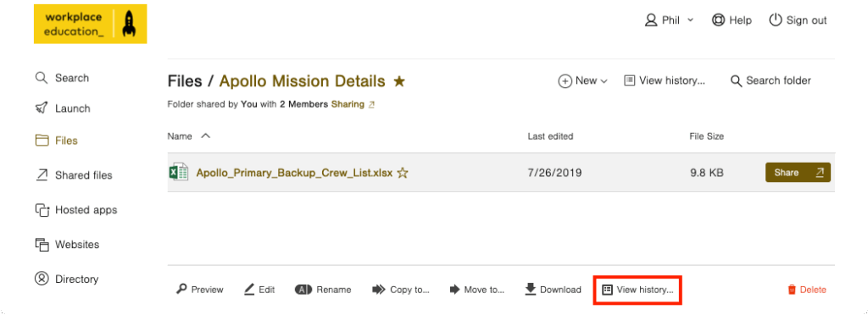Click the rocket logo icon
868x315 pixels.
tap(129, 24)
